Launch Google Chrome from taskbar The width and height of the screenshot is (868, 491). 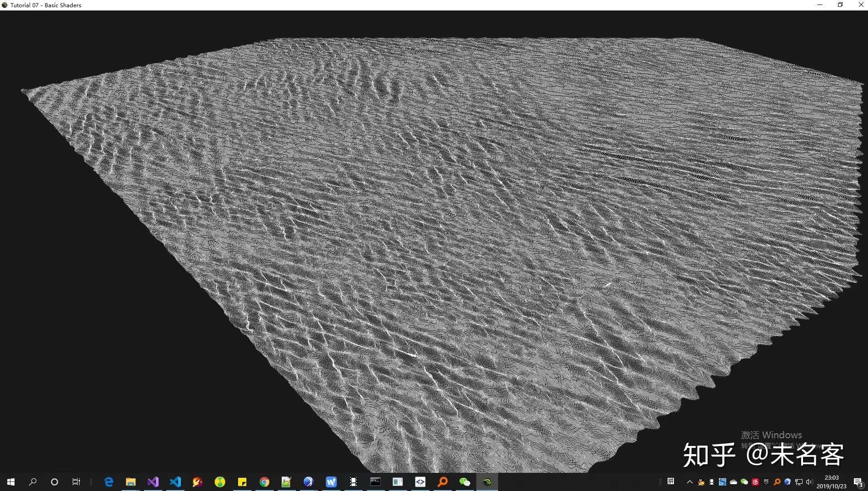point(264,482)
